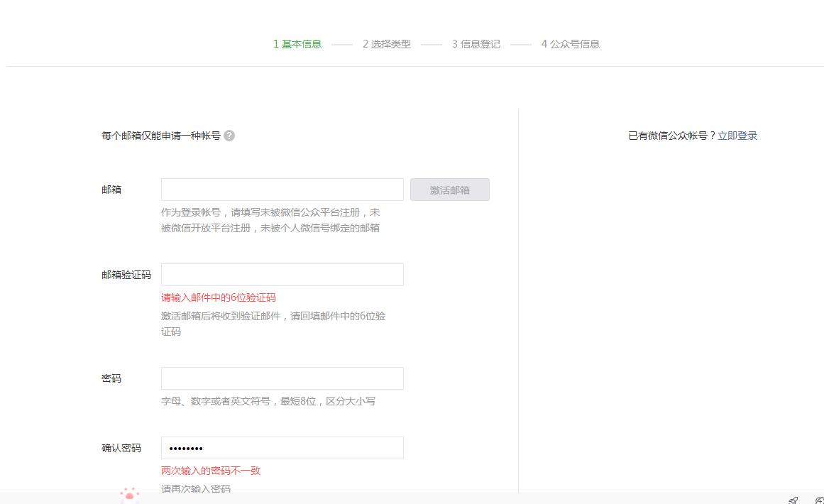The width and height of the screenshot is (824, 504).
Task: Select the 基本信息 step tab
Action: tap(301, 43)
